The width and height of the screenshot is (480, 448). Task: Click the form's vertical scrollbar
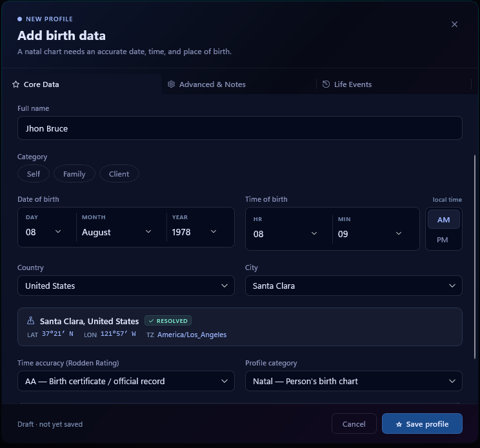[475, 257]
